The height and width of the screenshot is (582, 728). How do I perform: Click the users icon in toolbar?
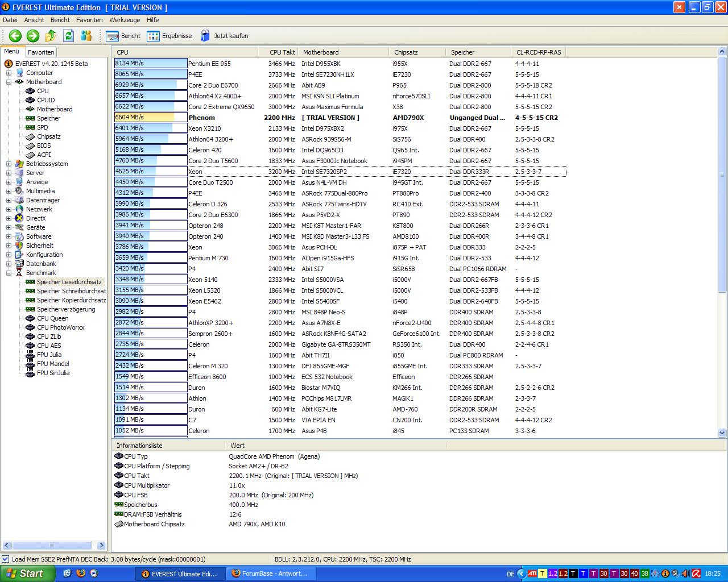tap(86, 36)
